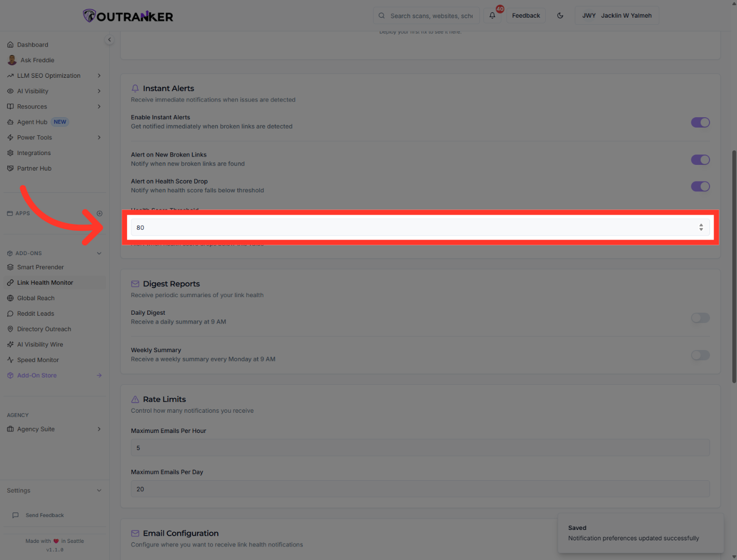Click the Feedback button
737x560 pixels.
(526, 16)
